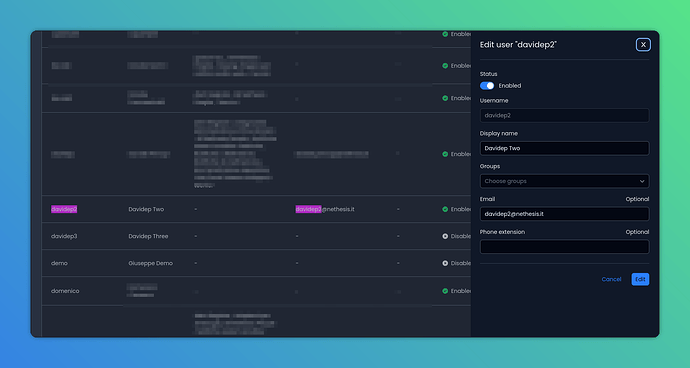Click disabled status icon in davidep3 row
This screenshot has height=368, width=690.
445,236
